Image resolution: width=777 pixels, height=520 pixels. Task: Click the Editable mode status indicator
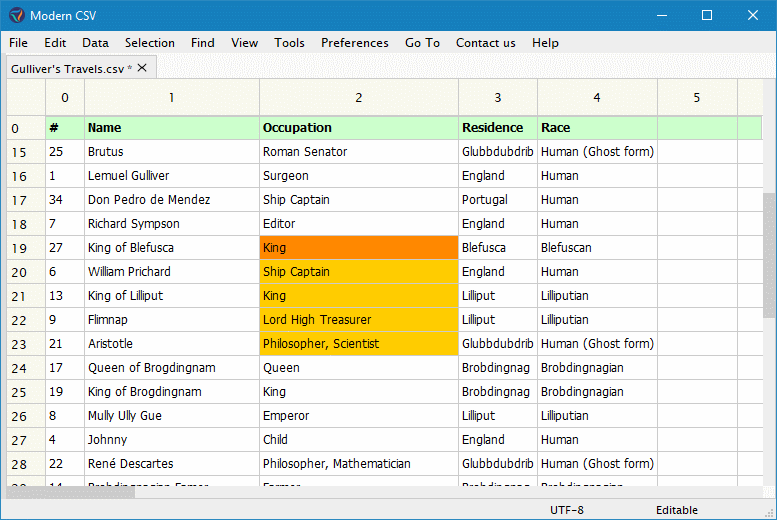(x=677, y=510)
